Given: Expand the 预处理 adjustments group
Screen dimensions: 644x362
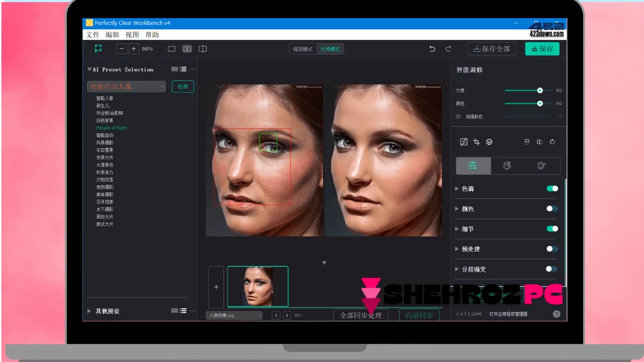Looking at the screenshot, I should coord(457,249).
